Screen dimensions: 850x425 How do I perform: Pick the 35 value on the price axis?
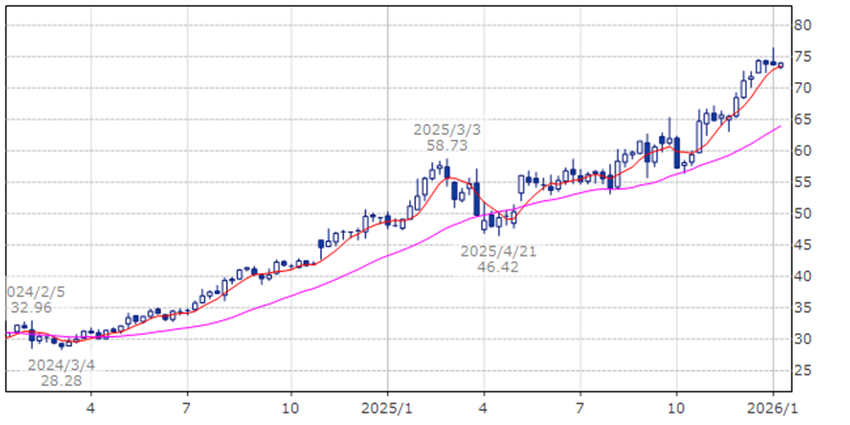(802, 308)
